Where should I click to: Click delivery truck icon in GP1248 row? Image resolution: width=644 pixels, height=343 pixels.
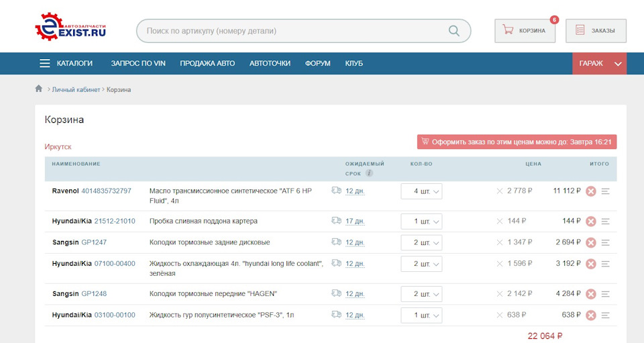(x=336, y=293)
